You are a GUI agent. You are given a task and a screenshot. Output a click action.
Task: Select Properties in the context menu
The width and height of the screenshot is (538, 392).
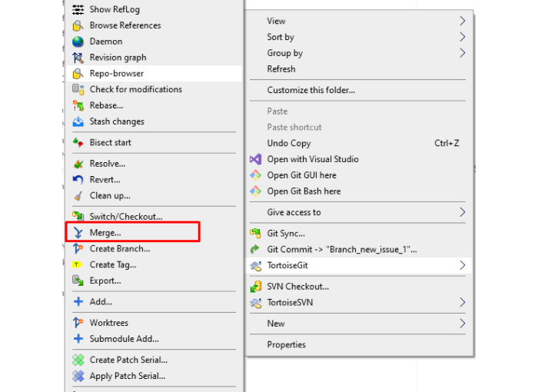coord(357,344)
